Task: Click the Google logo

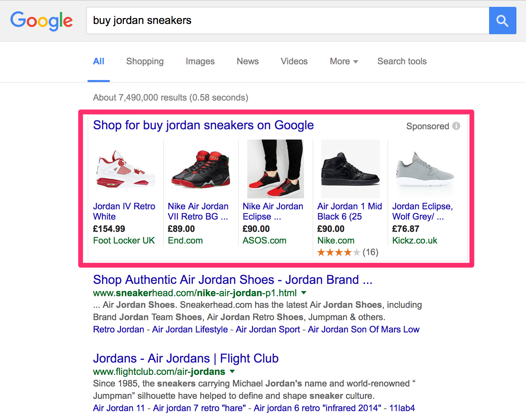Action: click(x=41, y=21)
